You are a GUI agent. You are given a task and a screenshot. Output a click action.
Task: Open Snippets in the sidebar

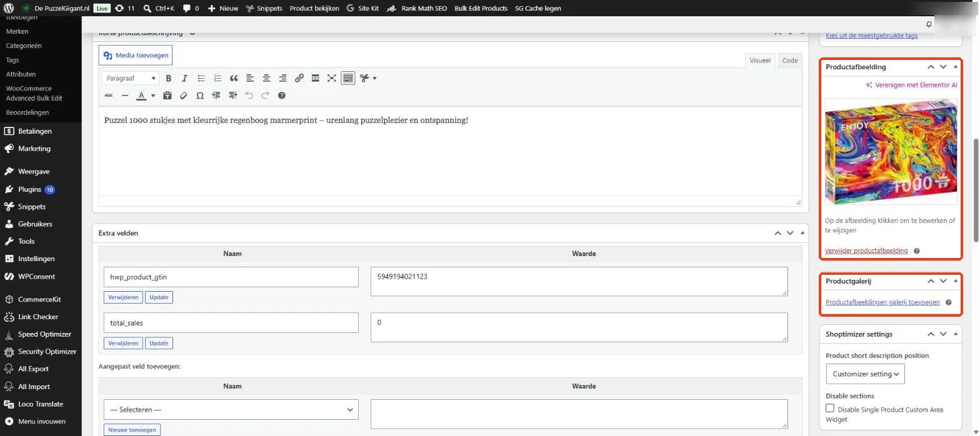pyautogui.click(x=31, y=207)
